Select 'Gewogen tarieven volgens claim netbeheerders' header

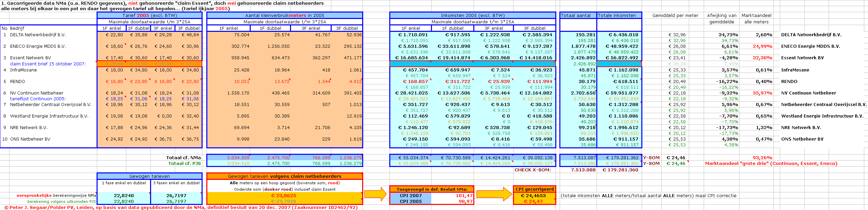coord(285,176)
